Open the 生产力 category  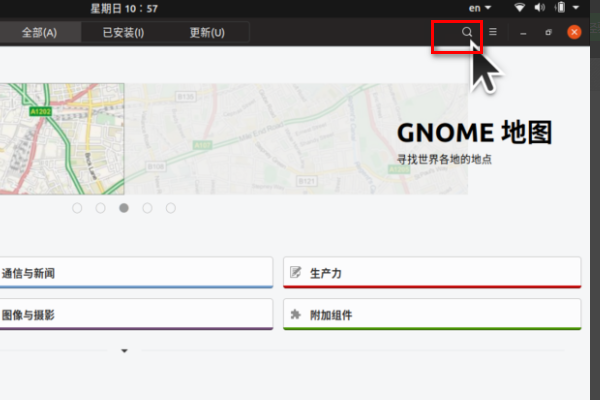(x=432, y=273)
